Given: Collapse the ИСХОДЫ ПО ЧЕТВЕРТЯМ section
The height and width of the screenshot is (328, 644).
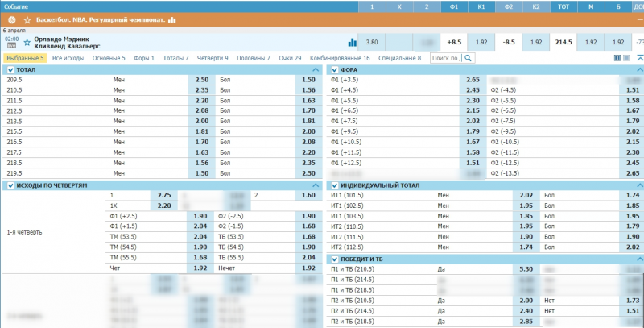Looking at the screenshot, I should 10,185.
